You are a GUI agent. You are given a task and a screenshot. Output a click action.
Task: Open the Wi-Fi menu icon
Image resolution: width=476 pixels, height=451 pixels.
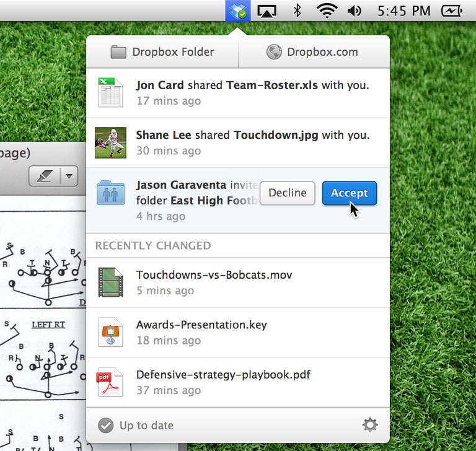point(327,11)
